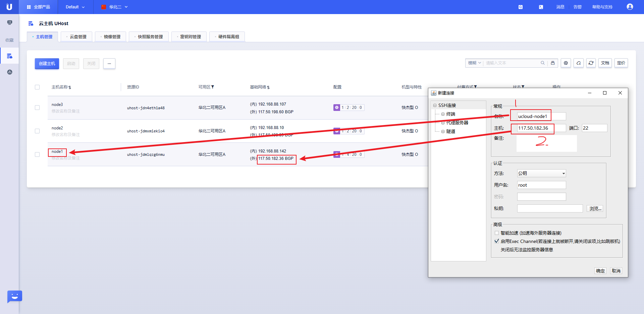Open the 定价 pricing button
Screen dimensions: 644x314
(621, 63)
